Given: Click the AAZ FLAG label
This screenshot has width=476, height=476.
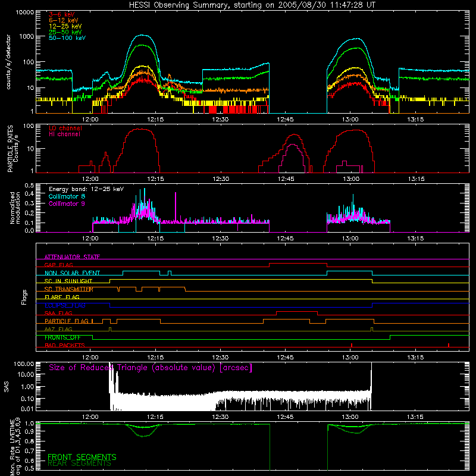Looking at the screenshot, I should tap(58, 329).
